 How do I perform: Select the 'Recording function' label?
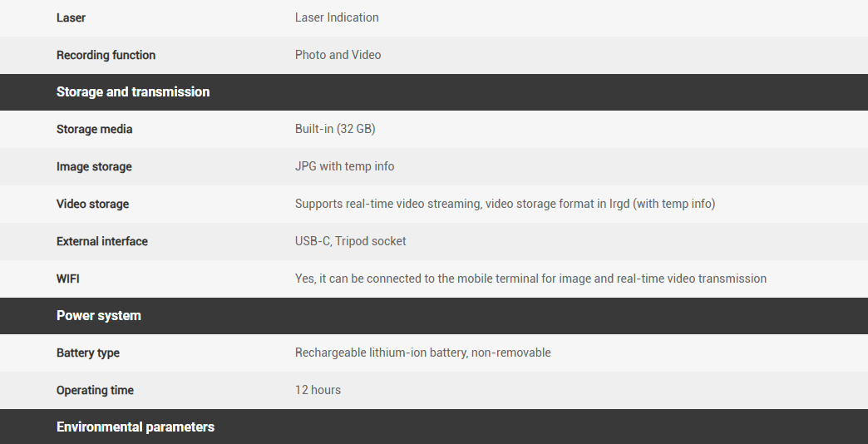coord(106,55)
